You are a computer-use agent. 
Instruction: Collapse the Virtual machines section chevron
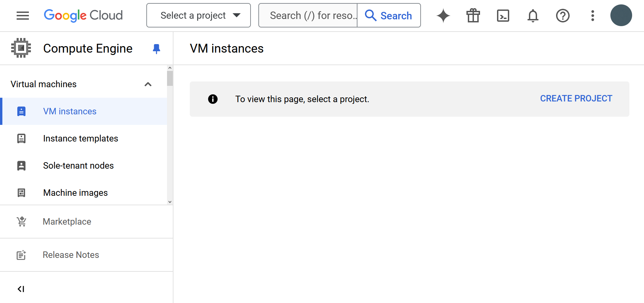point(148,84)
